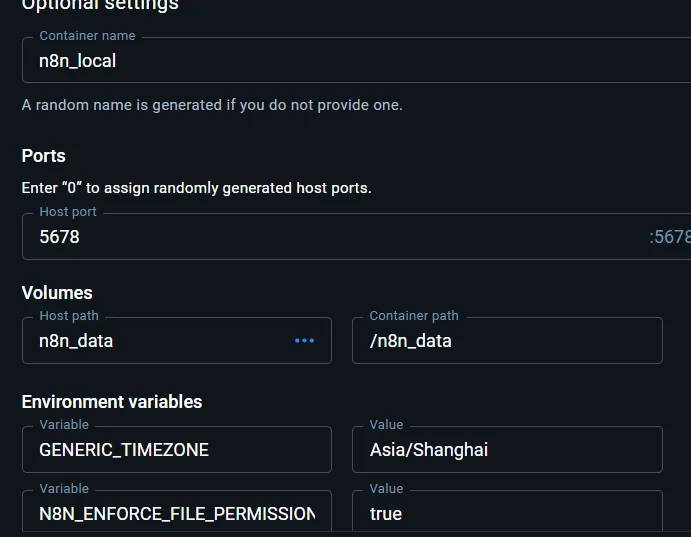Screen dimensions: 691x537
Task: Click the Ports section heading
Action: (x=44, y=156)
